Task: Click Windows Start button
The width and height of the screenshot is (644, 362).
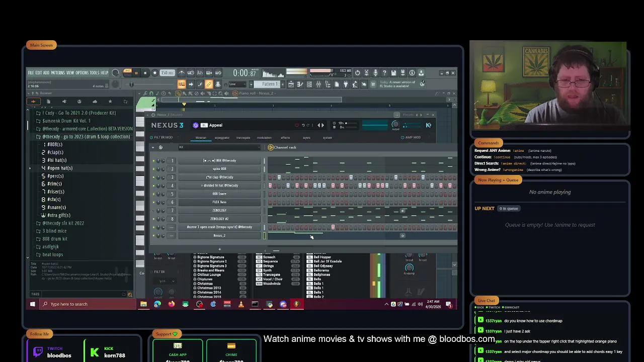Action: 33,304
